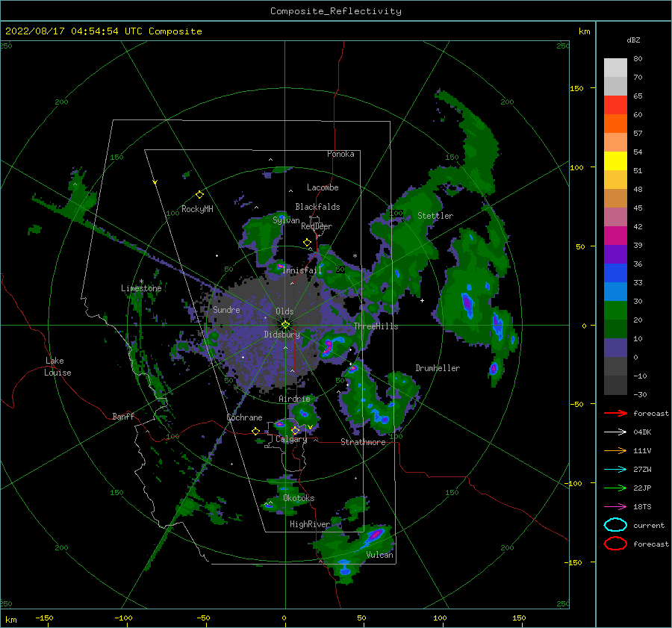Click the current legend label
The width and height of the screenshot is (672, 628).
(649, 526)
